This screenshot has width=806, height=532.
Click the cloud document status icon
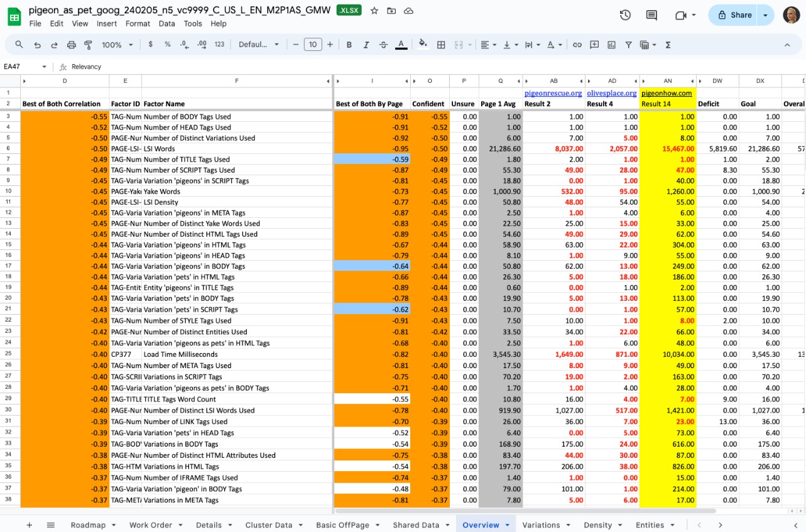(x=408, y=11)
